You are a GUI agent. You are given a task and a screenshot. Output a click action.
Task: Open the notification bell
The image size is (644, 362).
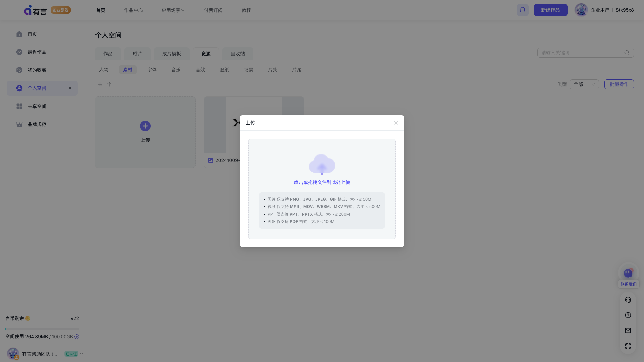tap(523, 10)
